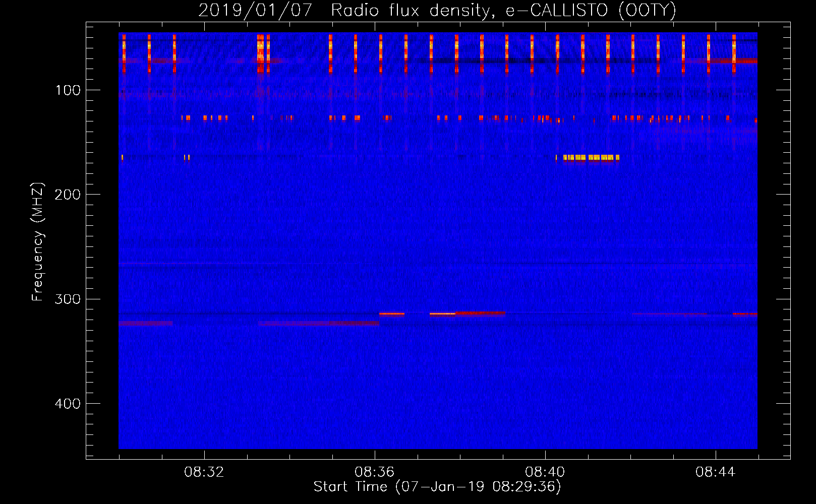This screenshot has height=504, width=816.
Task: Click the 08:40 time axis label
Action: tap(545, 472)
